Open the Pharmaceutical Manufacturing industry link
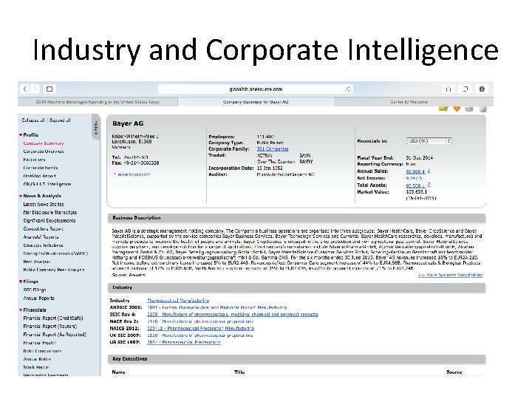This screenshot has width=532, height=399. point(178,301)
